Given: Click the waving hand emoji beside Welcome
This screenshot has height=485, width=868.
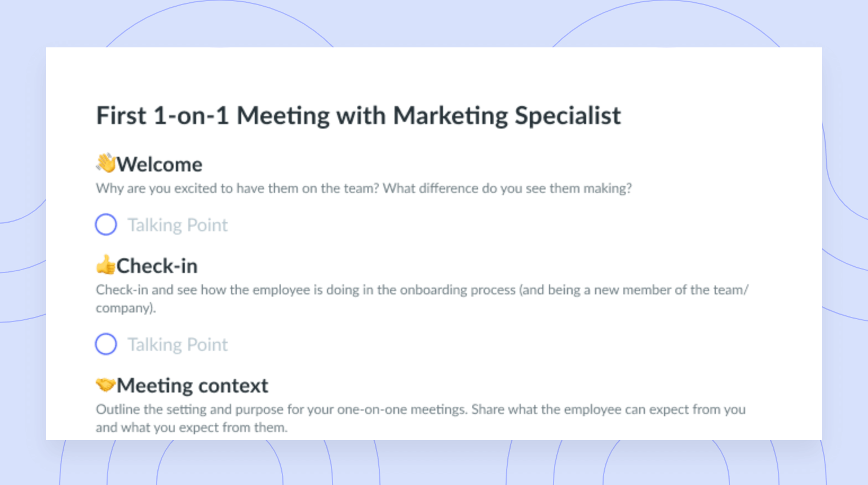Looking at the screenshot, I should pos(105,164).
